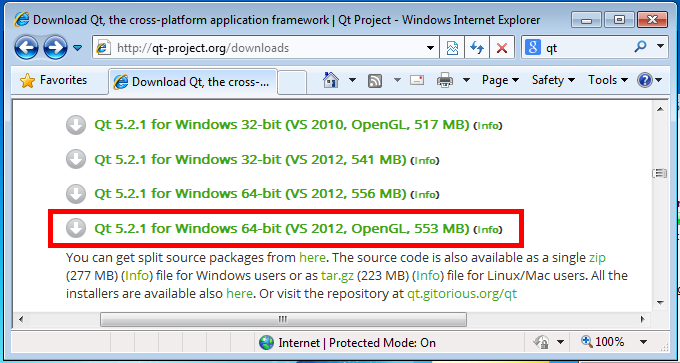Viewport: 680px width, 363px height.
Task: Open the Help question mark menu
Action: [x=650, y=80]
